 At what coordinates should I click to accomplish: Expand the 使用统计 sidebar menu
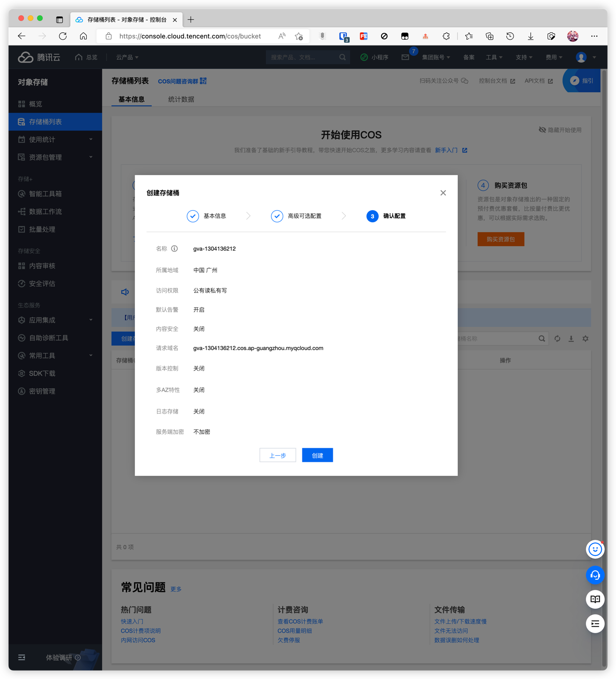[x=55, y=139]
